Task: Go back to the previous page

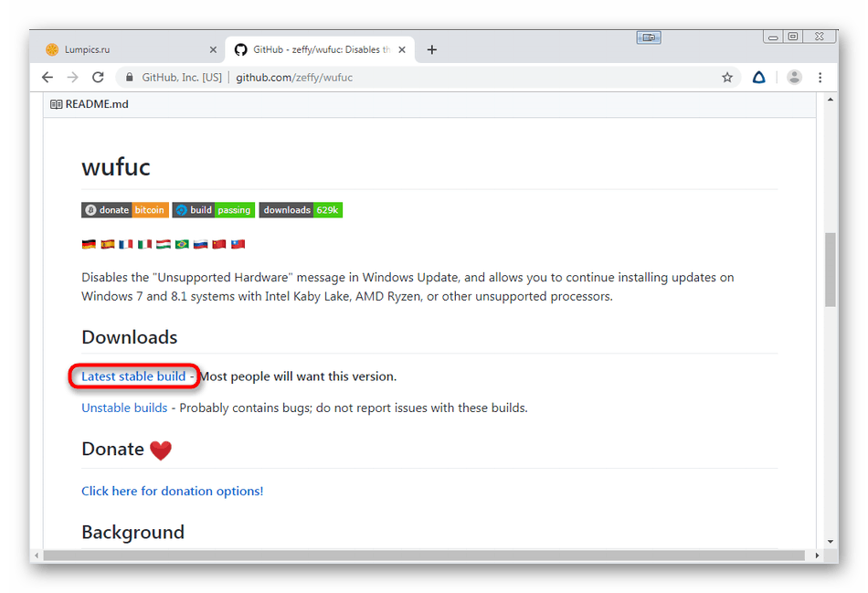Action: point(48,78)
